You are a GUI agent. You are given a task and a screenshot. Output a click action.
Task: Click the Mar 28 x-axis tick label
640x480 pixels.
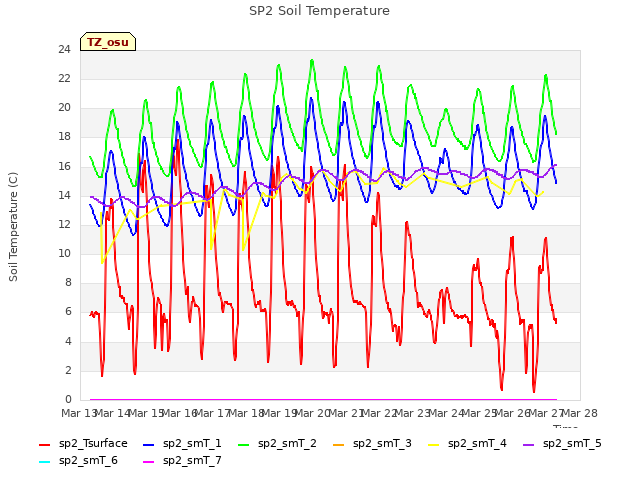580,413
